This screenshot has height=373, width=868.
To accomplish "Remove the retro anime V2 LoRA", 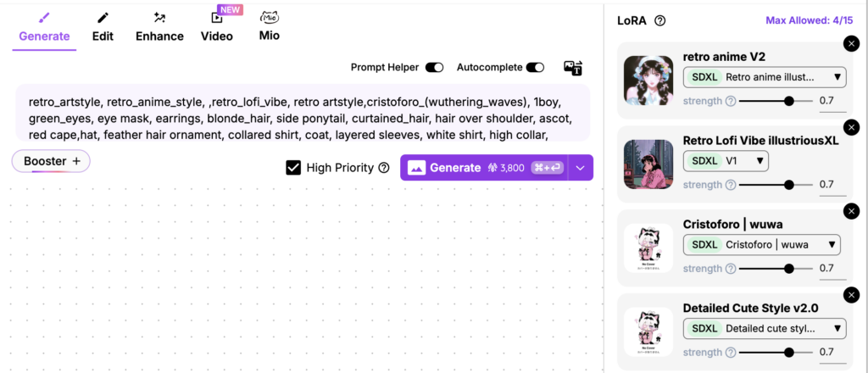I will pyautogui.click(x=851, y=44).
